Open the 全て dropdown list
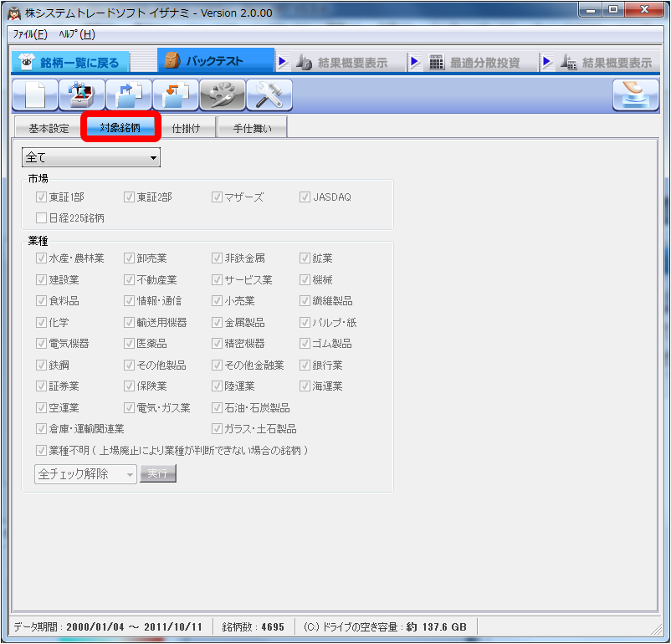 (x=90, y=157)
